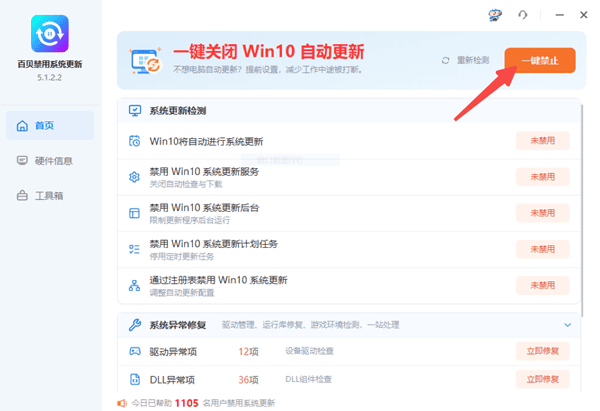Click the file icon for DLL异常项
Image resolution: width=600 pixels, height=411 pixels.
(135, 379)
